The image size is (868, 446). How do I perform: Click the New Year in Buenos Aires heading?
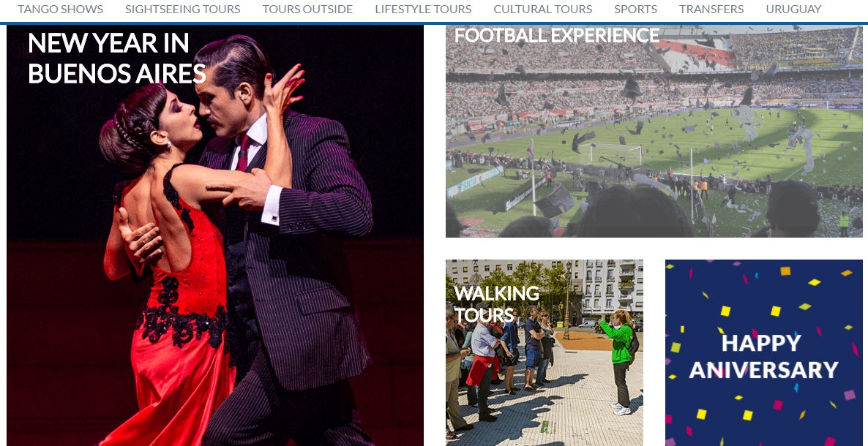pos(117,58)
